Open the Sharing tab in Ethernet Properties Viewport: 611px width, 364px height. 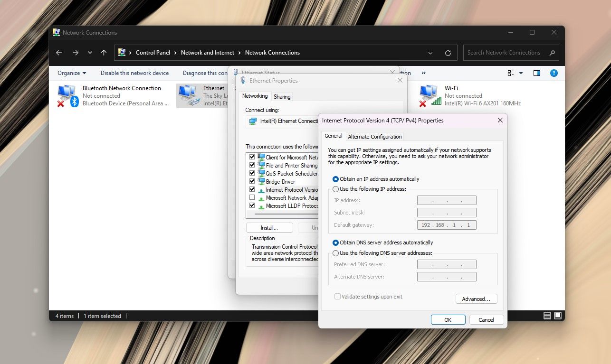(x=282, y=96)
